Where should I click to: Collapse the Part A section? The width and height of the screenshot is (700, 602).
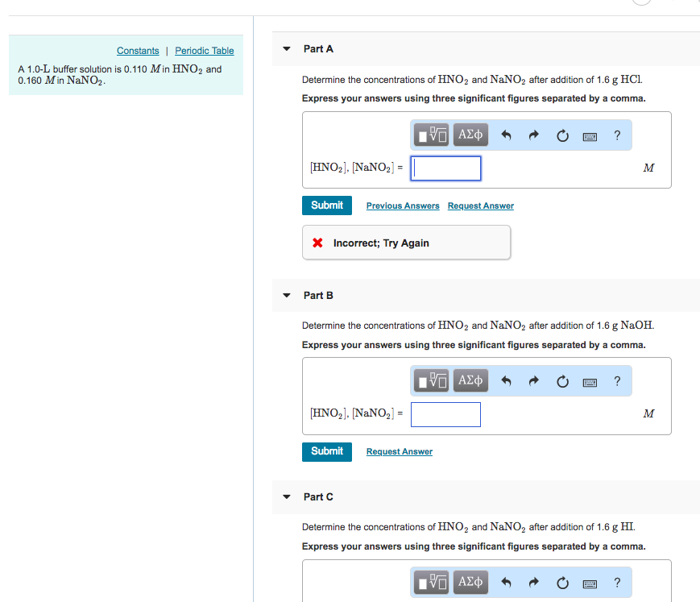286,48
